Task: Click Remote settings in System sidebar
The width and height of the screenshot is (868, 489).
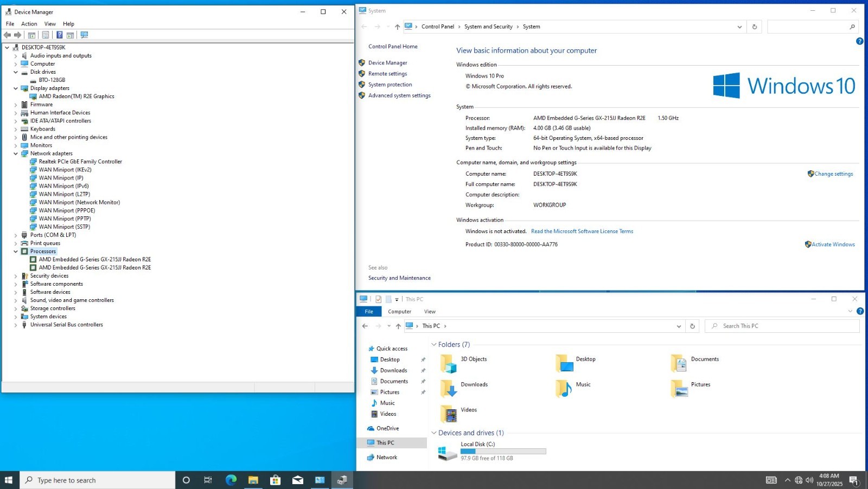Action: 387,74
